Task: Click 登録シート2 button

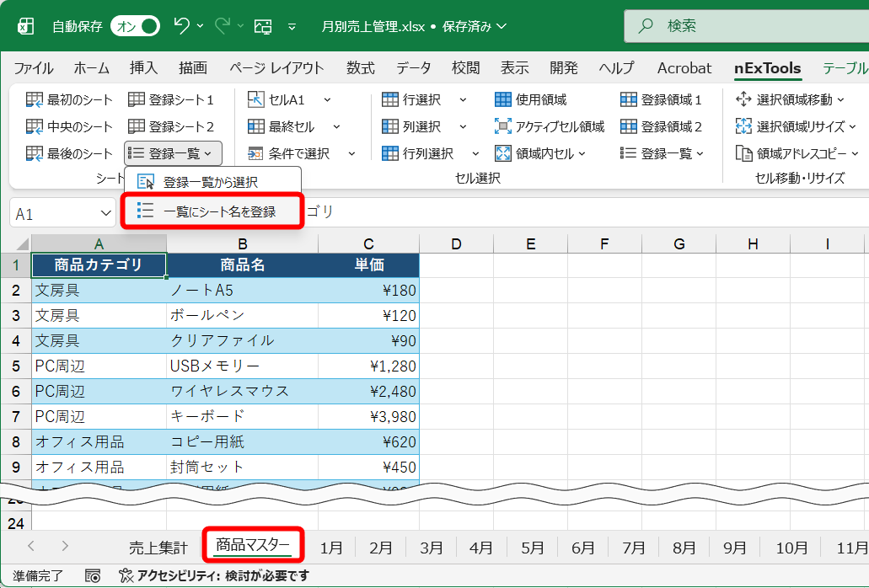Action: [171, 127]
